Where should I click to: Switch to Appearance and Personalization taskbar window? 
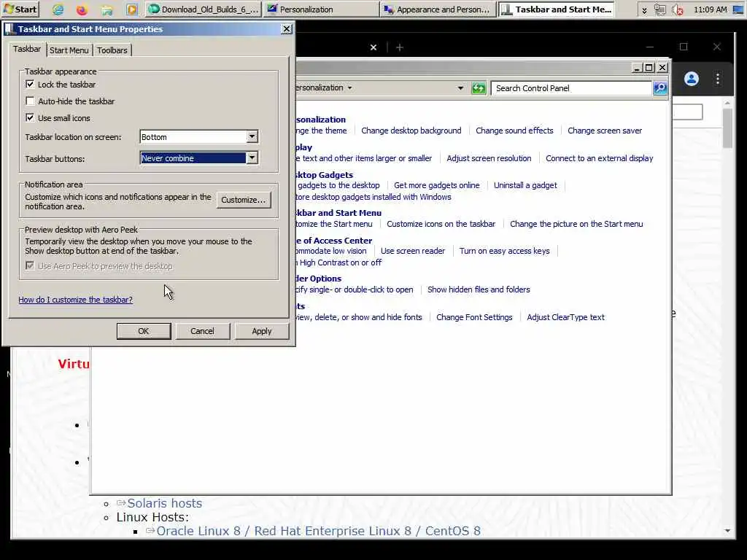[438, 9]
